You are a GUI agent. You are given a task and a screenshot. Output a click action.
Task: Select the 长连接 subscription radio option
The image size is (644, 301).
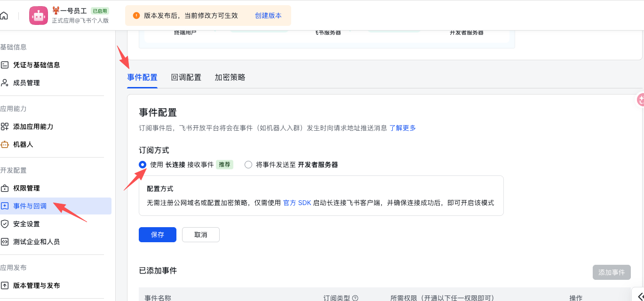143,164
